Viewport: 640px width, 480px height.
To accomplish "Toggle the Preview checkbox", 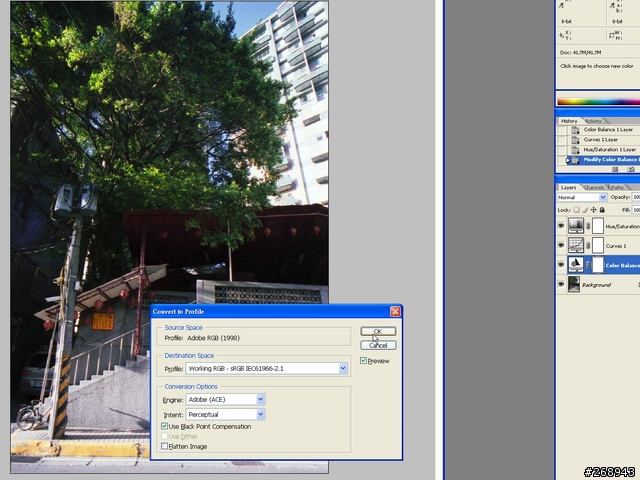I will [x=363, y=361].
